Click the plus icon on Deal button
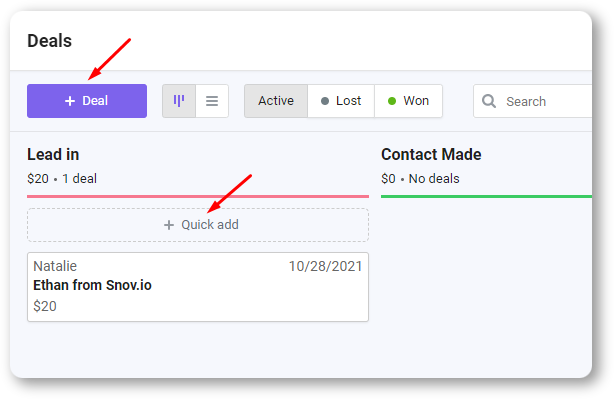 coord(70,101)
